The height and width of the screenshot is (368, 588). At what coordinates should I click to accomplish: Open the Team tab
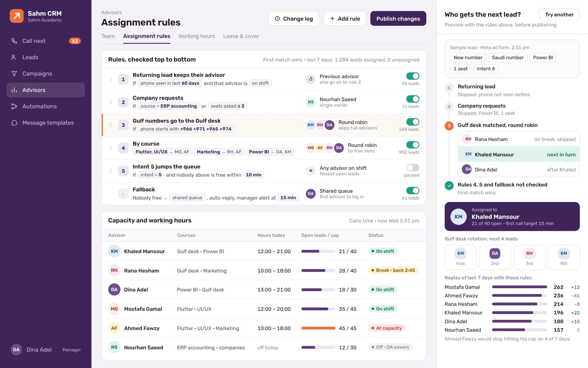pyautogui.click(x=108, y=36)
